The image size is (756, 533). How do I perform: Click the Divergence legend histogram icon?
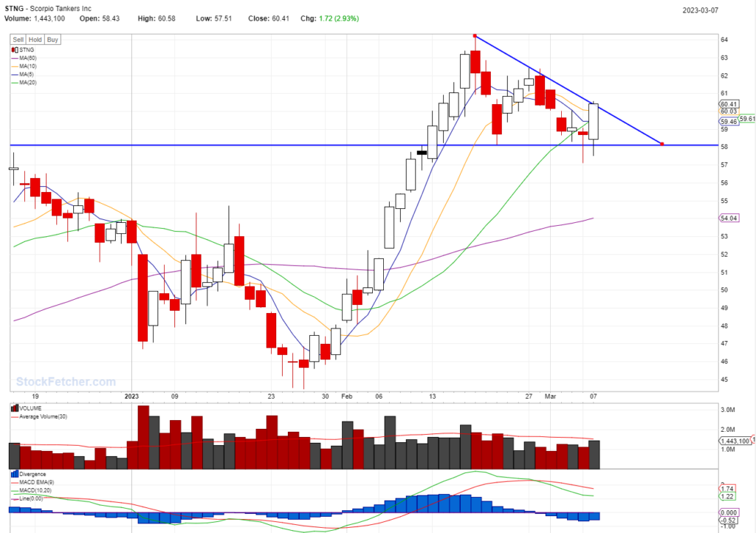pyautogui.click(x=15, y=474)
